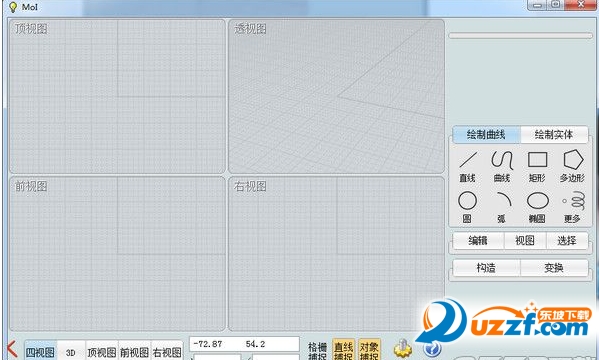Screen dimensions: 599x360
Task: Switch to 3D view button
Action: click(71, 352)
